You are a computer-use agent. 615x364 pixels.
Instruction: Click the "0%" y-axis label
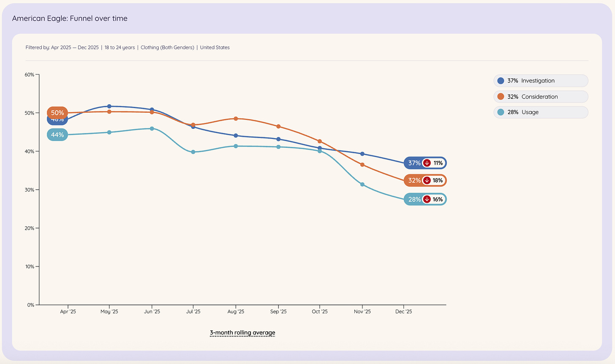[x=31, y=305]
